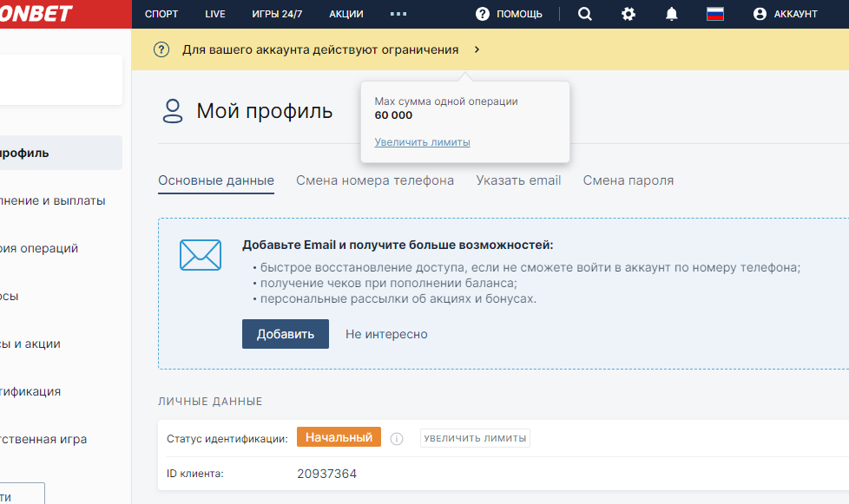Click the ID клиента label
Image resolution: width=849 pixels, height=504 pixels.
point(195,474)
